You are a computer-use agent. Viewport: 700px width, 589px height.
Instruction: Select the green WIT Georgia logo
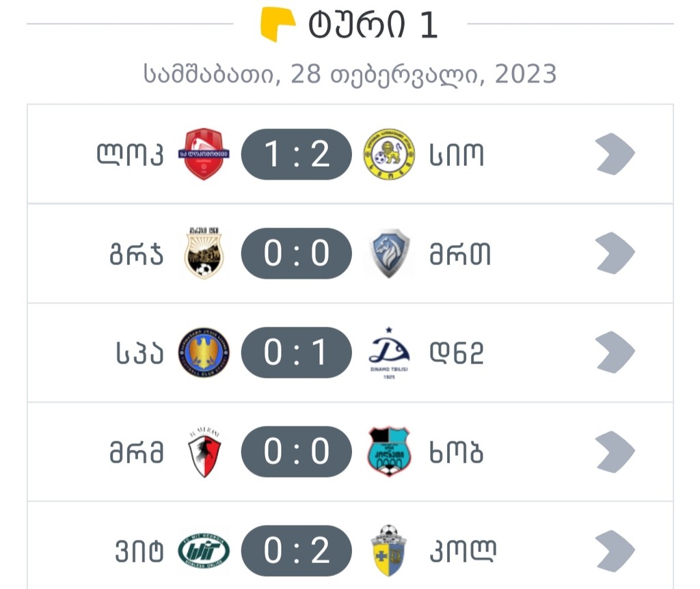pos(204,551)
